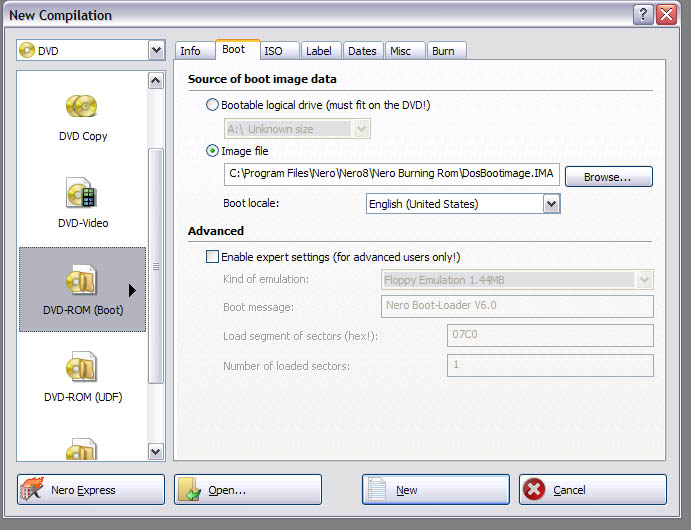Click the DVD disc icon in media selector

coord(27,50)
